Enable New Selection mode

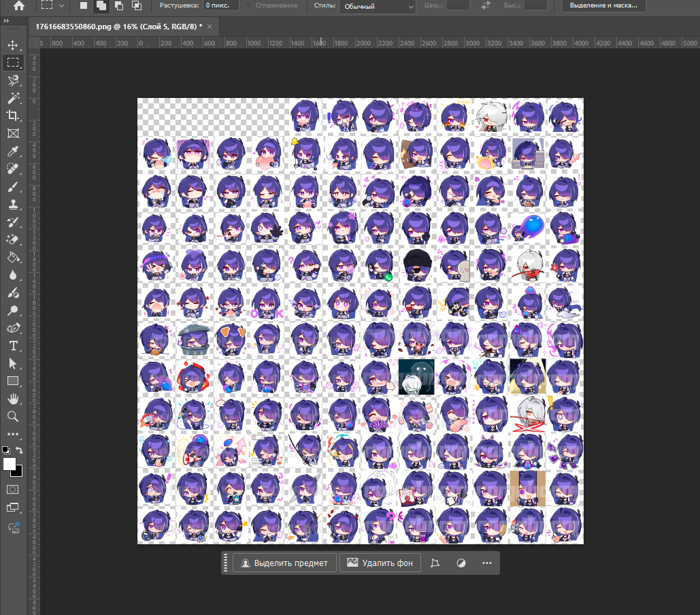pos(84,5)
